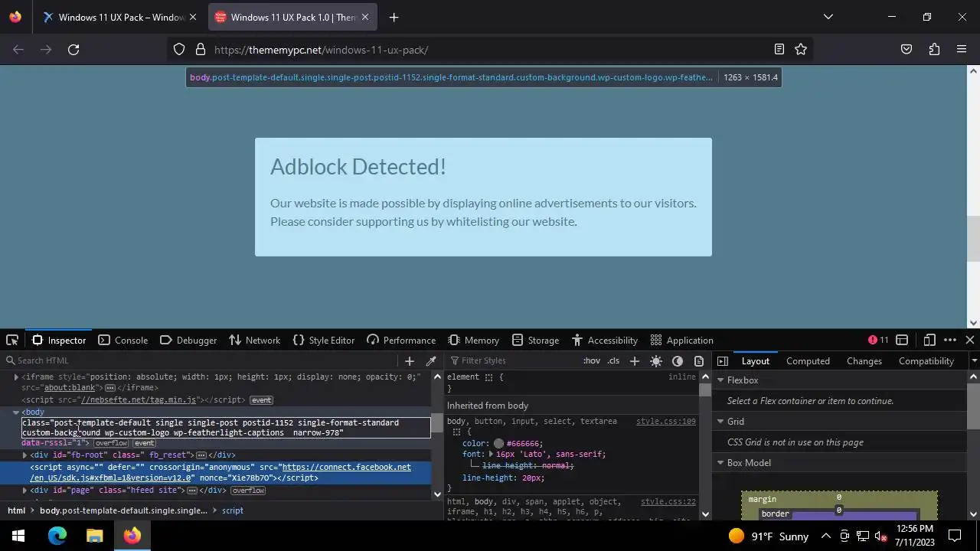Toggle print media simulation
This screenshot has width=980, height=551.
point(699,360)
